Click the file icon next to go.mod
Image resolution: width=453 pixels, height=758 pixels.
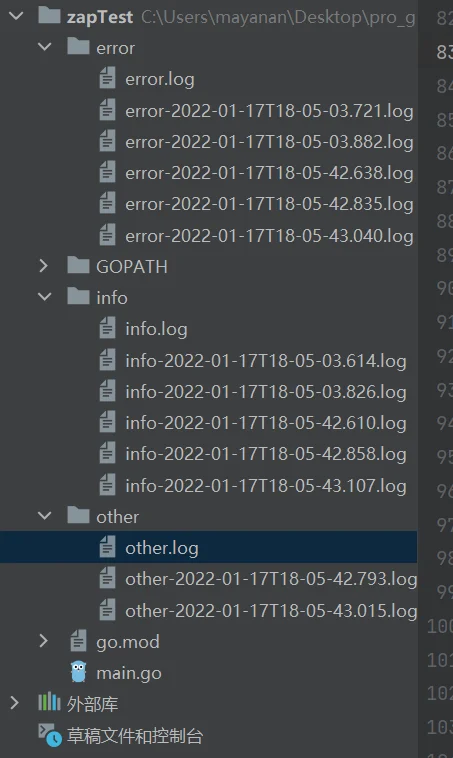tap(78, 641)
